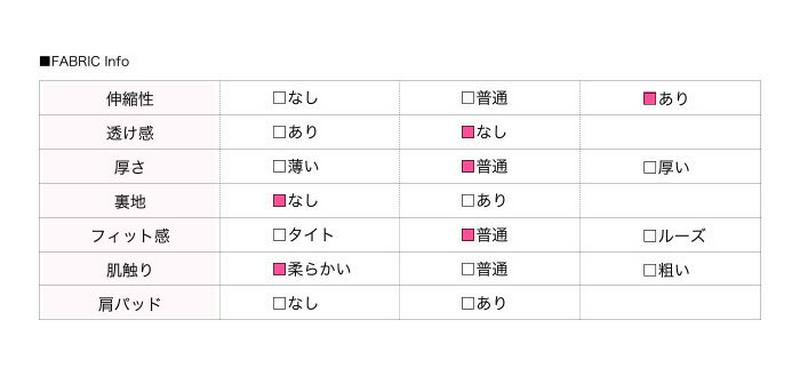Image resolution: width=800 pixels, height=375 pixels.
Task: Uncheck the pink なし box for 裏地
Action: [x=279, y=201]
